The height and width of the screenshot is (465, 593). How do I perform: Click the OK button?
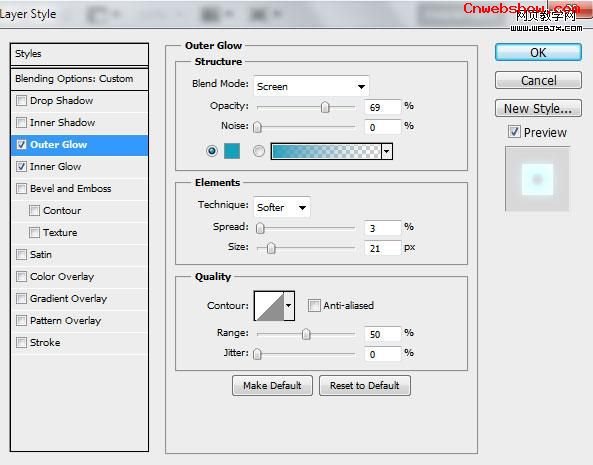point(538,52)
